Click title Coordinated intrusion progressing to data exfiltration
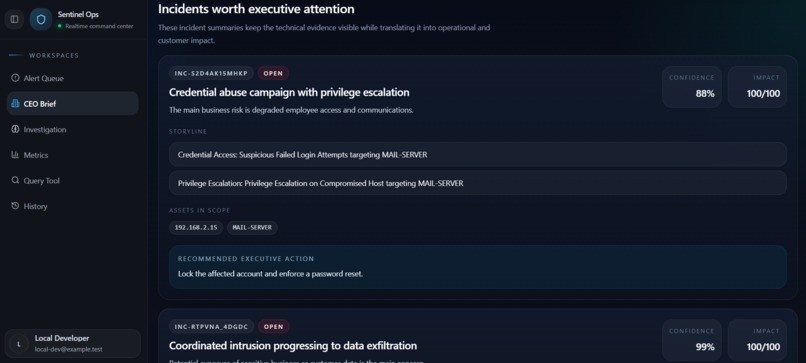 [293, 346]
